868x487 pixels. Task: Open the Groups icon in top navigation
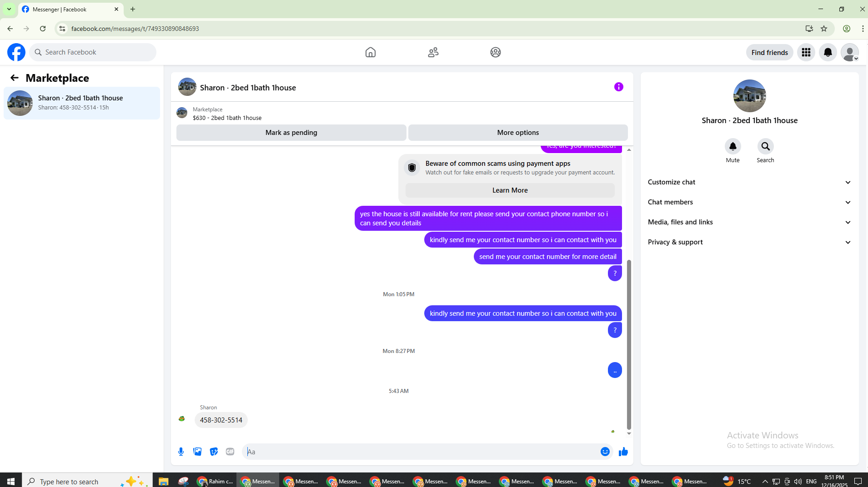(496, 52)
